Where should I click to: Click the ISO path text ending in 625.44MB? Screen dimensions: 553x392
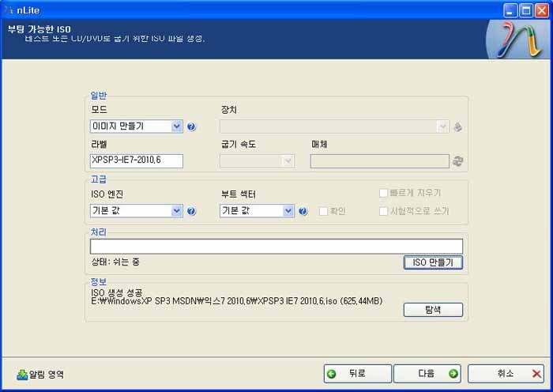click(237, 301)
